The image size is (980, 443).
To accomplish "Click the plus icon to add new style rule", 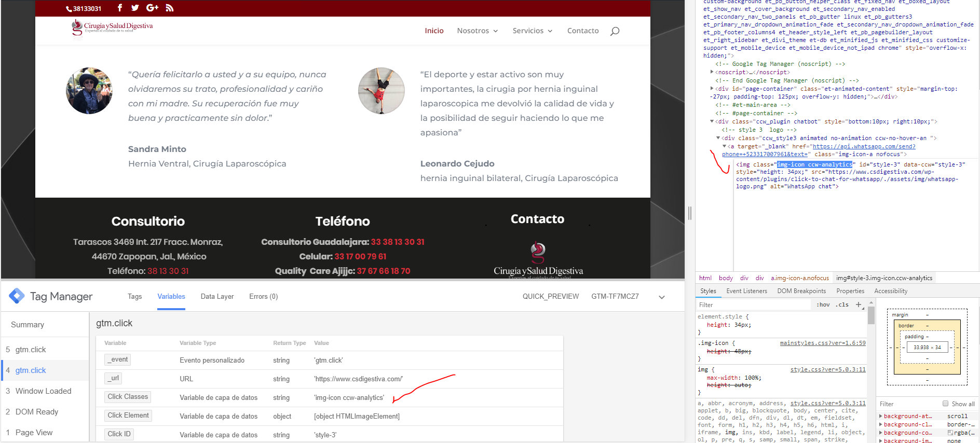I will pyautogui.click(x=859, y=304).
